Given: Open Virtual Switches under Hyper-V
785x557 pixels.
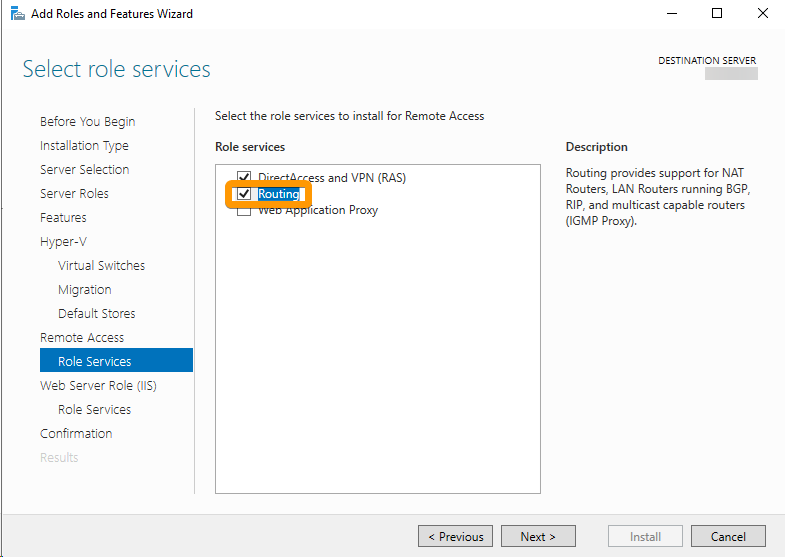Looking at the screenshot, I should point(101,266).
